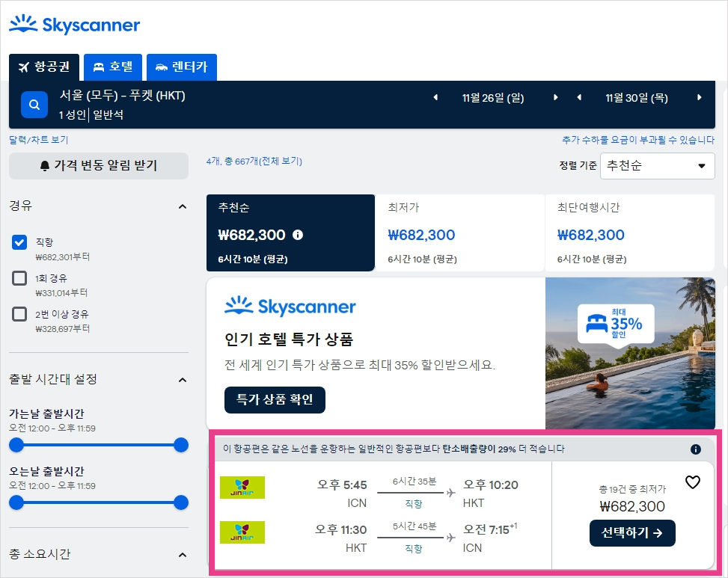Image resolution: width=728 pixels, height=578 pixels.
Task: Enable the 2번 이상 경유 checkbox
Action: point(19,313)
